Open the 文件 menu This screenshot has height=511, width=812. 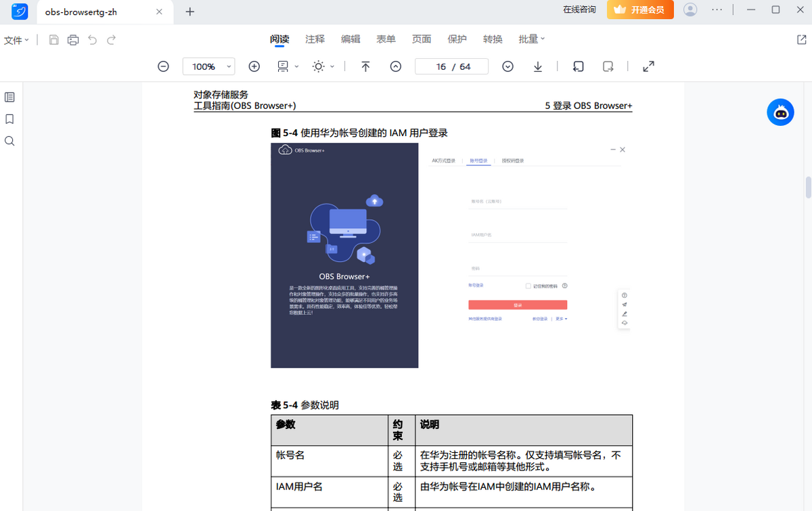click(x=16, y=40)
